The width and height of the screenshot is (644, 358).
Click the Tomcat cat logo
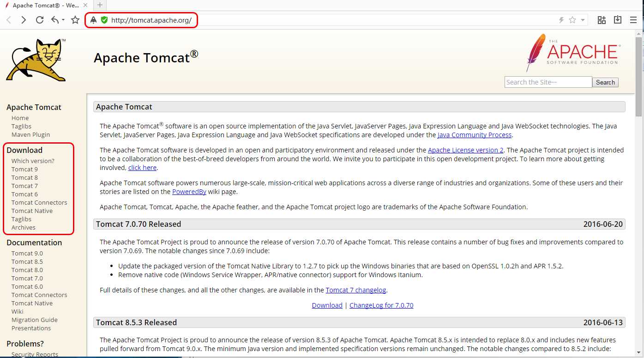click(x=36, y=60)
